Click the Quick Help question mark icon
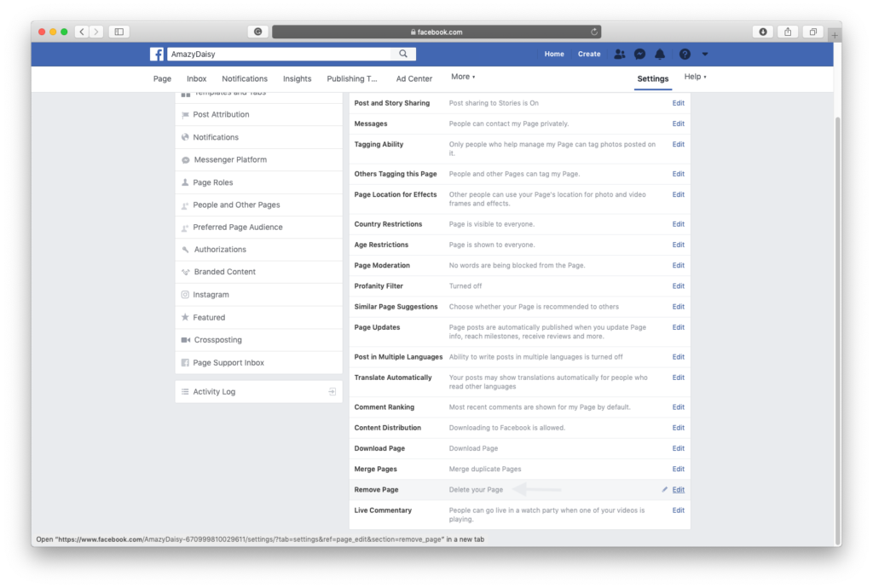Image resolution: width=873 pixels, height=588 pixels. (x=684, y=54)
